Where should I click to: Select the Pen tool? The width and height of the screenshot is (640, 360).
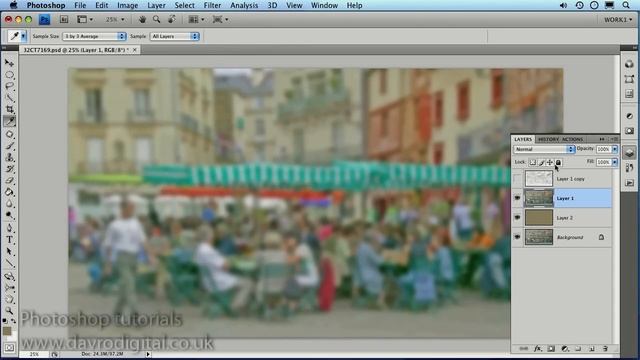click(x=9, y=228)
